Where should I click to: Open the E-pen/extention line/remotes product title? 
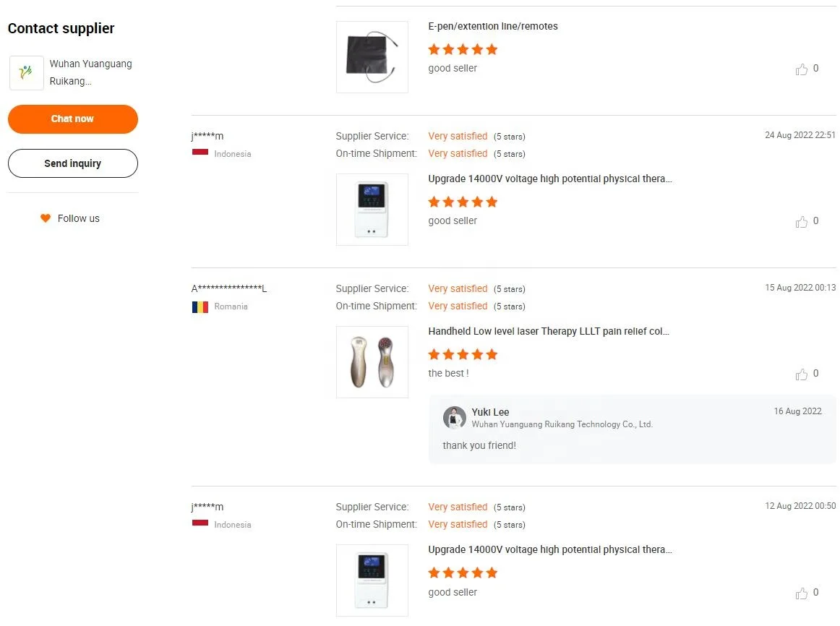[x=493, y=27]
